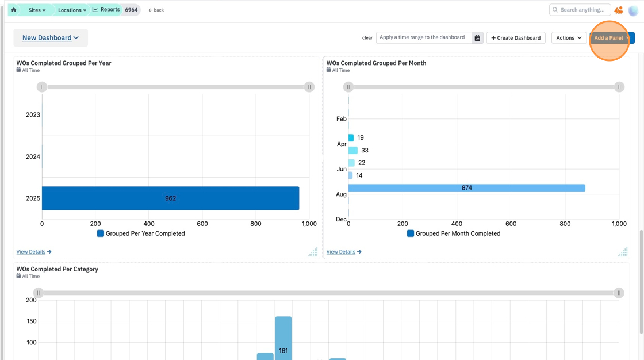
Task: Open the calendar date picker icon
Action: [x=477, y=38]
